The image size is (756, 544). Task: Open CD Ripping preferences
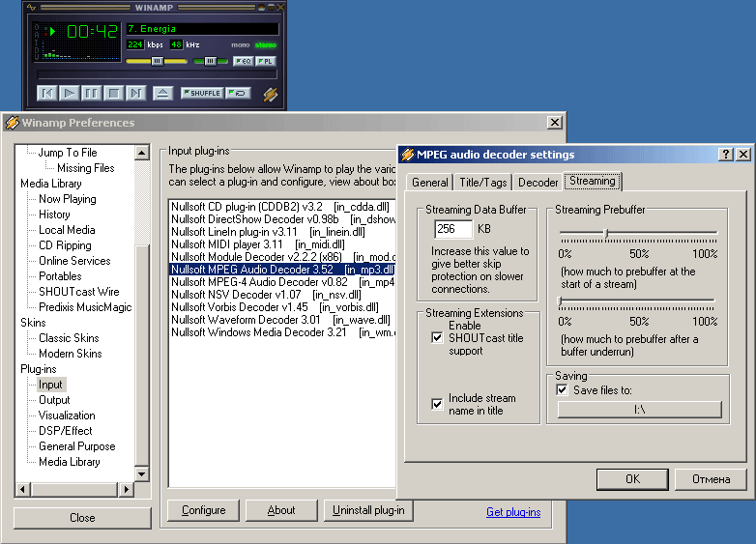65,245
